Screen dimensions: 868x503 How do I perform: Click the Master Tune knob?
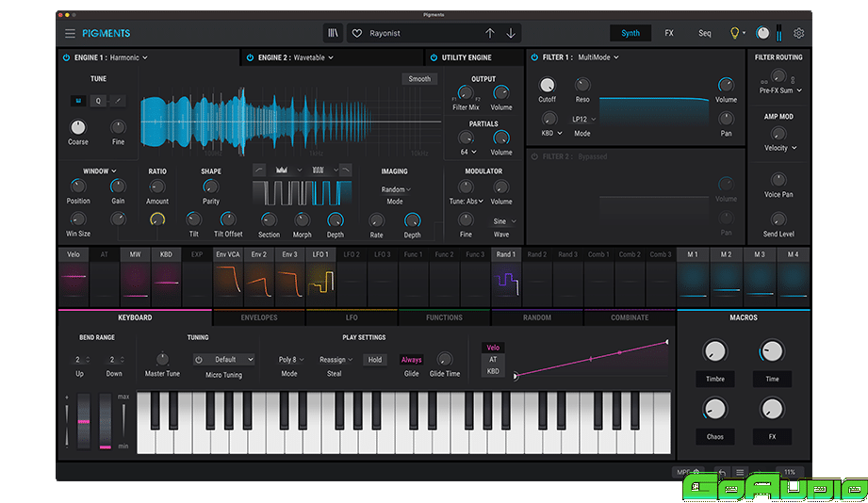pyautogui.click(x=162, y=360)
